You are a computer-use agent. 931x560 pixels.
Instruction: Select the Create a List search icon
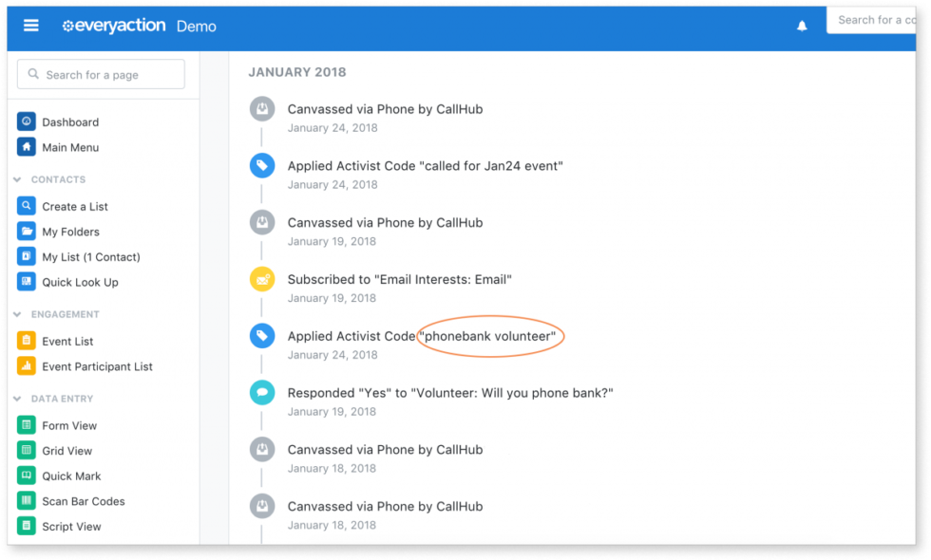(26, 206)
